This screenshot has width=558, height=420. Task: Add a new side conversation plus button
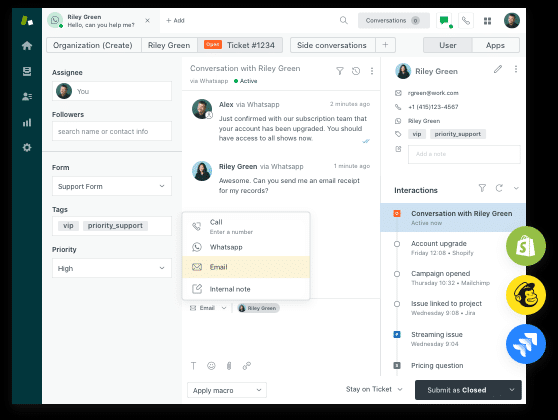(x=385, y=45)
